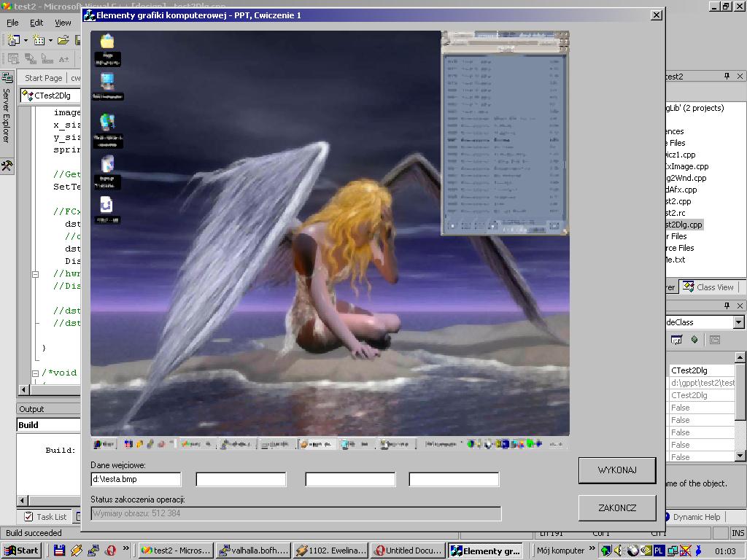Click the d:\testa.bmp input field

pos(136,479)
